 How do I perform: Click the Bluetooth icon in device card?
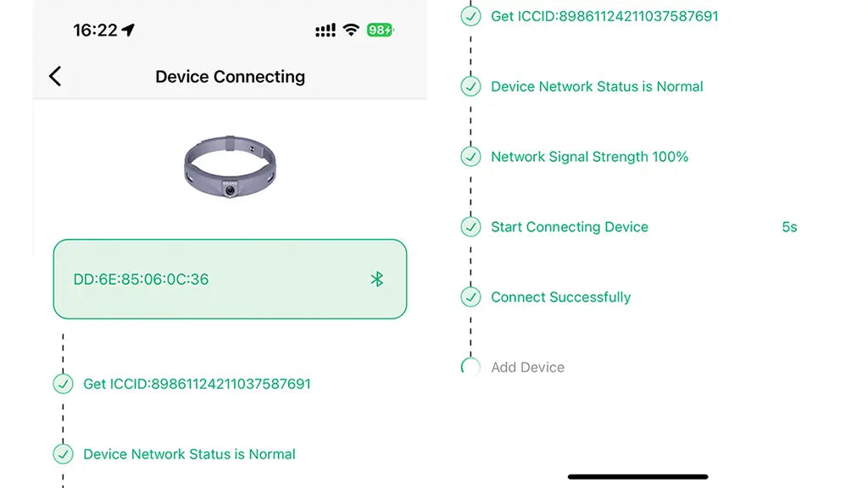pyautogui.click(x=377, y=279)
